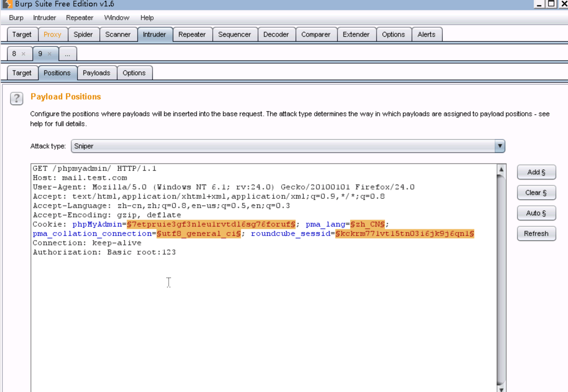Click the request editor vertical scrollbar thumb
The width and height of the screenshot is (568, 392).
tap(501, 280)
